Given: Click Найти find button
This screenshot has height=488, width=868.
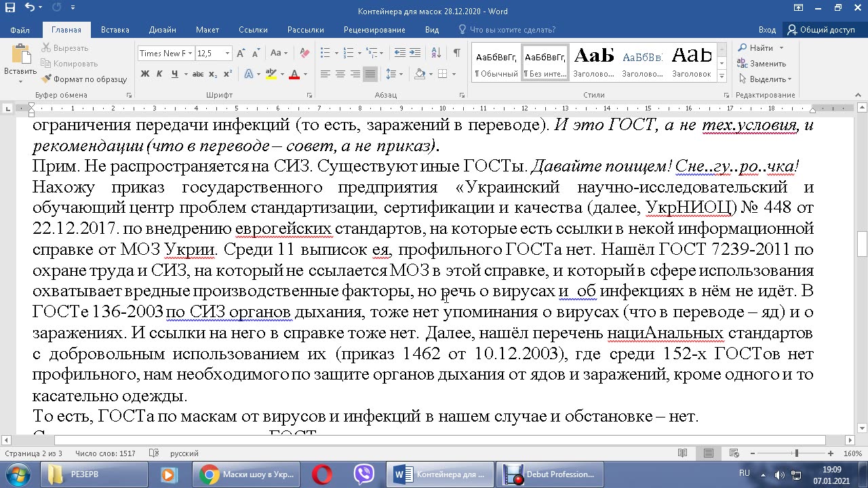Looking at the screenshot, I should pyautogui.click(x=761, y=48).
